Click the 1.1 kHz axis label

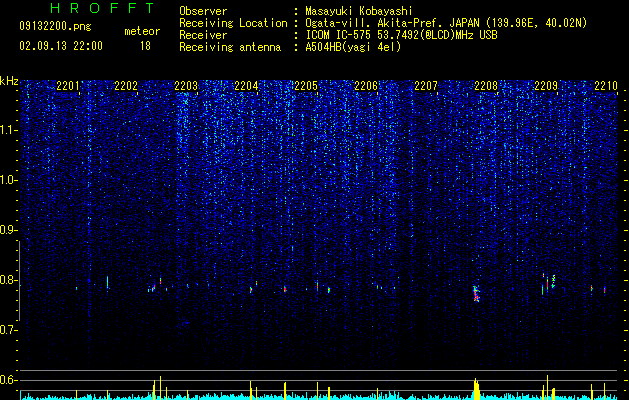click(x=9, y=130)
